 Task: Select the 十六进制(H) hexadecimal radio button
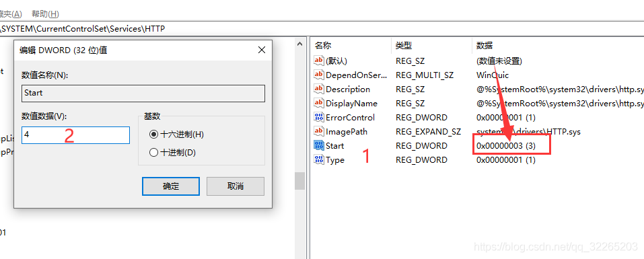153,135
